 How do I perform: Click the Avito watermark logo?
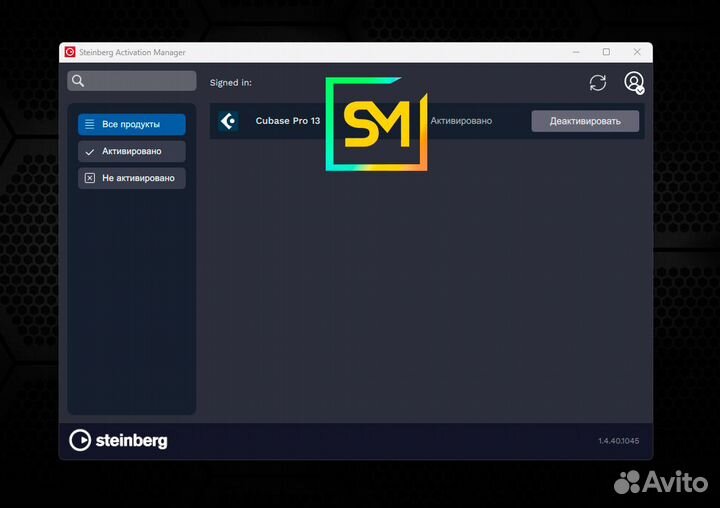(x=660, y=483)
